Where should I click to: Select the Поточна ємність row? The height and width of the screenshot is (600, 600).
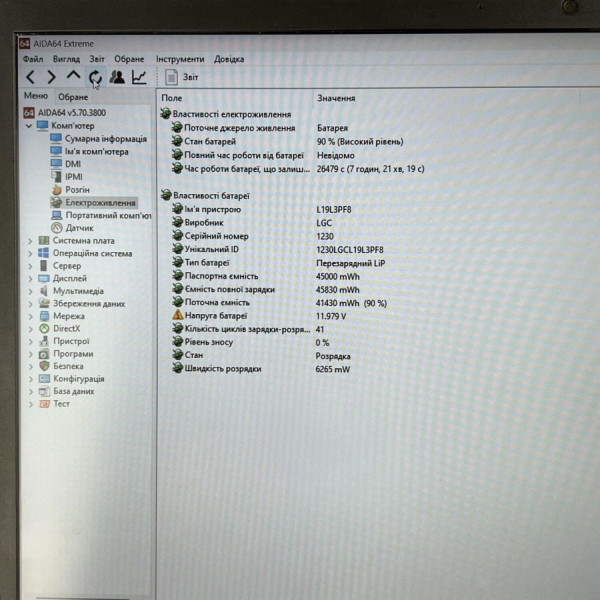point(279,303)
